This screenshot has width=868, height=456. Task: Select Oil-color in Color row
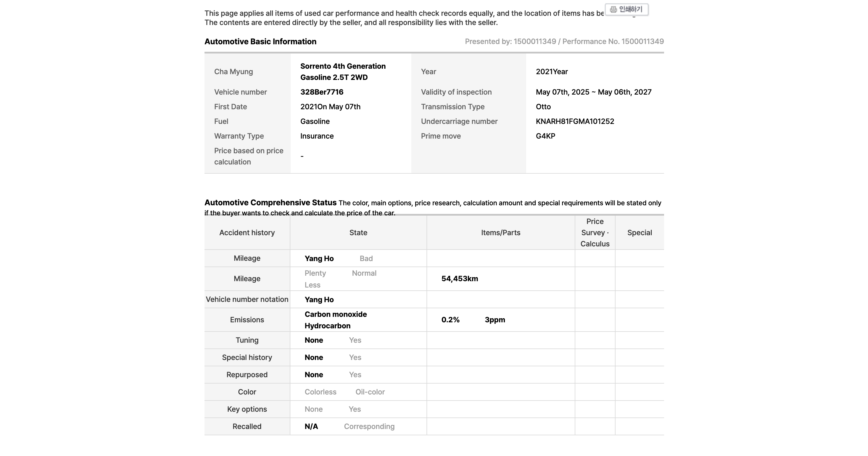click(x=370, y=392)
